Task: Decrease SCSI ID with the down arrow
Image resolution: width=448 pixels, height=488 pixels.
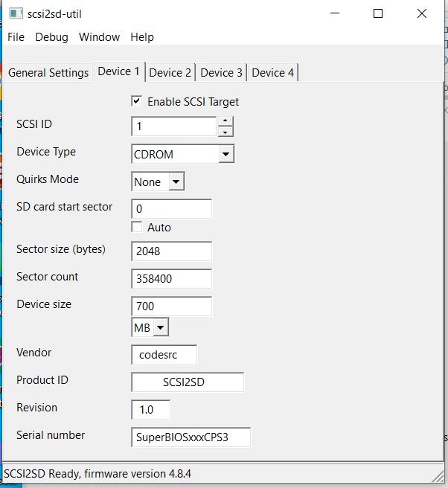Action: pos(225,132)
